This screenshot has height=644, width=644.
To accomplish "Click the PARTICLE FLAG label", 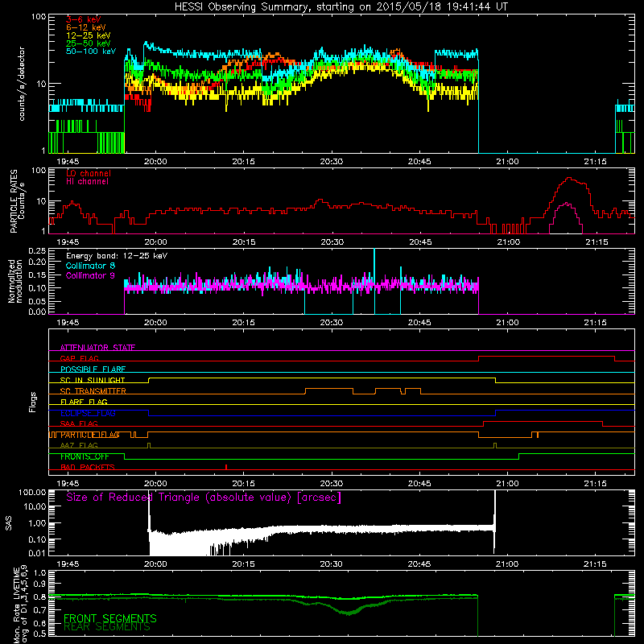I will coord(90,435).
